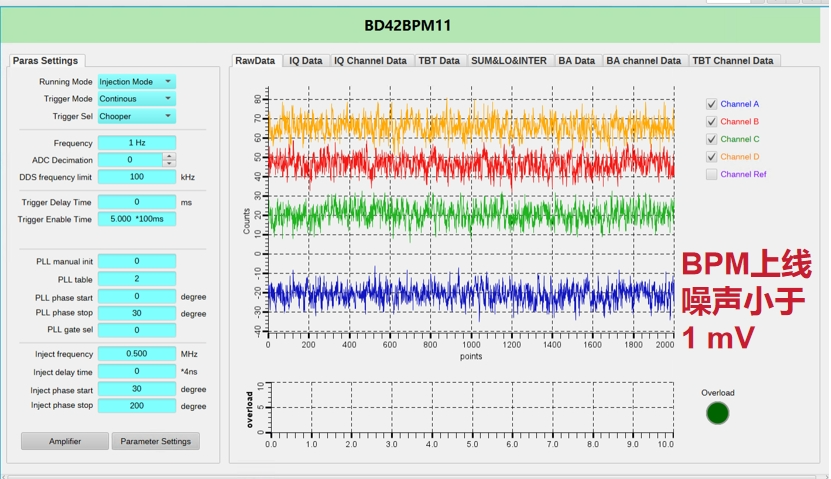Open the Running Mode dropdown

[136, 82]
